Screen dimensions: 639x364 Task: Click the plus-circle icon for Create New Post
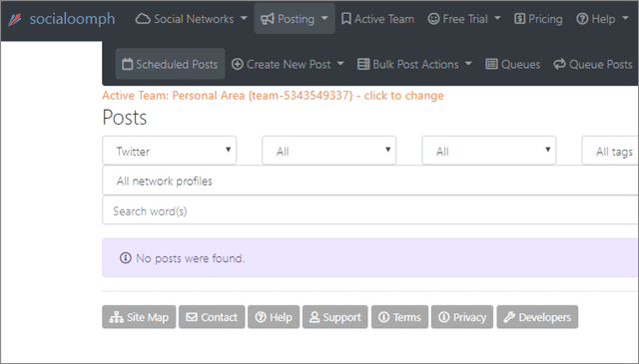tap(238, 64)
